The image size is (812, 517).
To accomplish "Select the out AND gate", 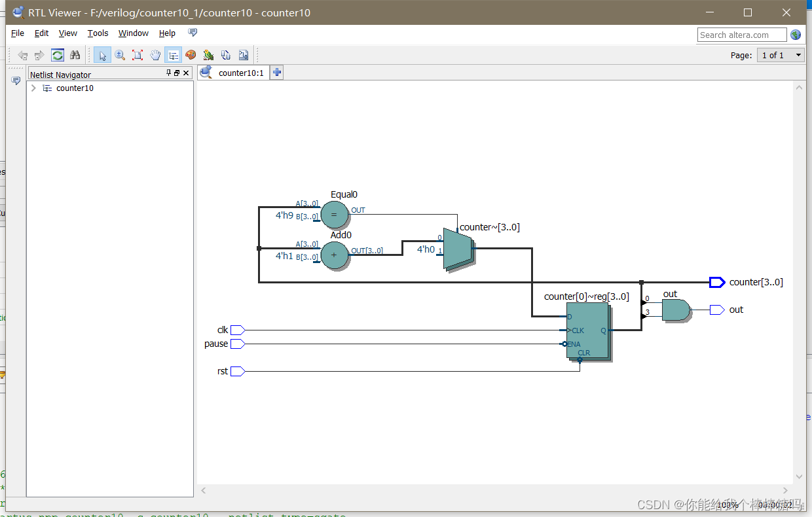I will click(x=676, y=310).
